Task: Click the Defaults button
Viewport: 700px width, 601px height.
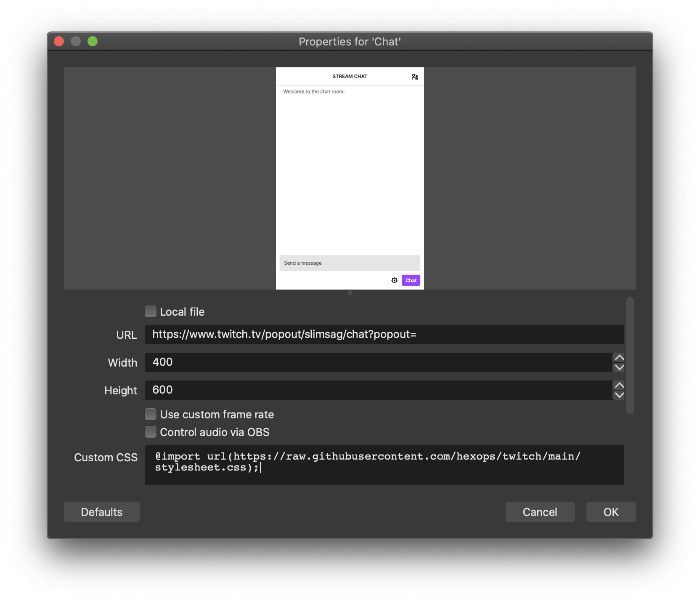Action: (101, 511)
